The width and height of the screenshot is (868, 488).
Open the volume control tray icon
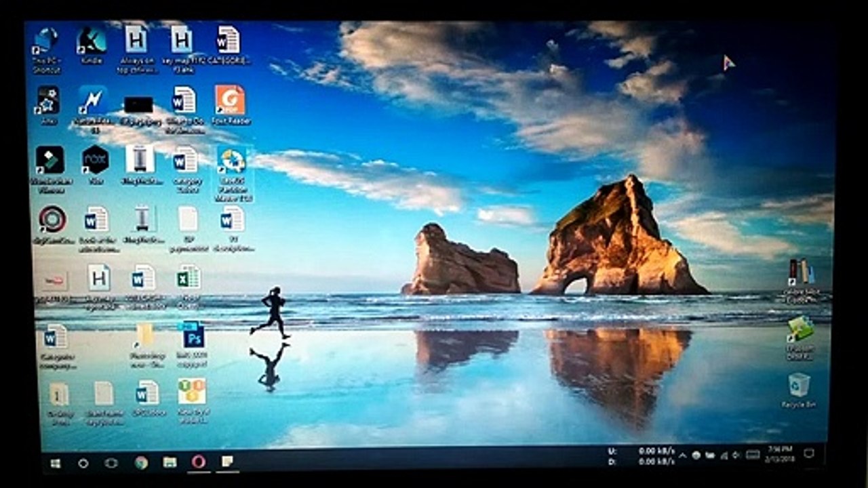point(736,455)
